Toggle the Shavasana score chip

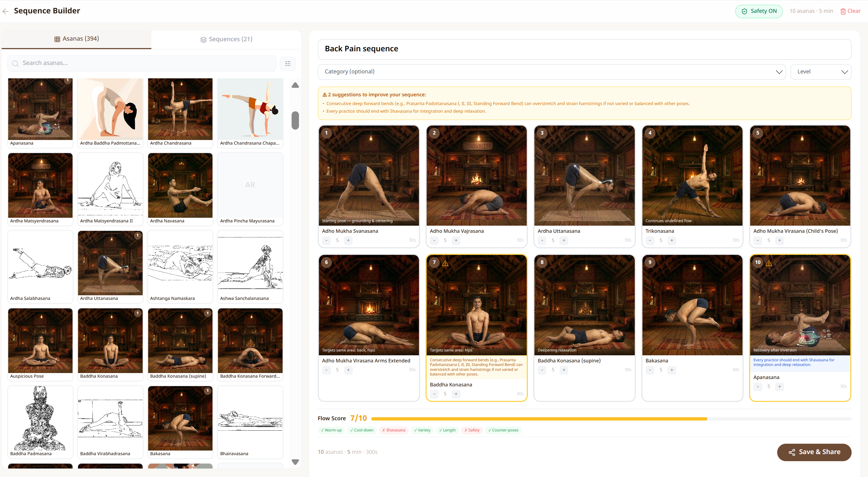click(x=393, y=430)
